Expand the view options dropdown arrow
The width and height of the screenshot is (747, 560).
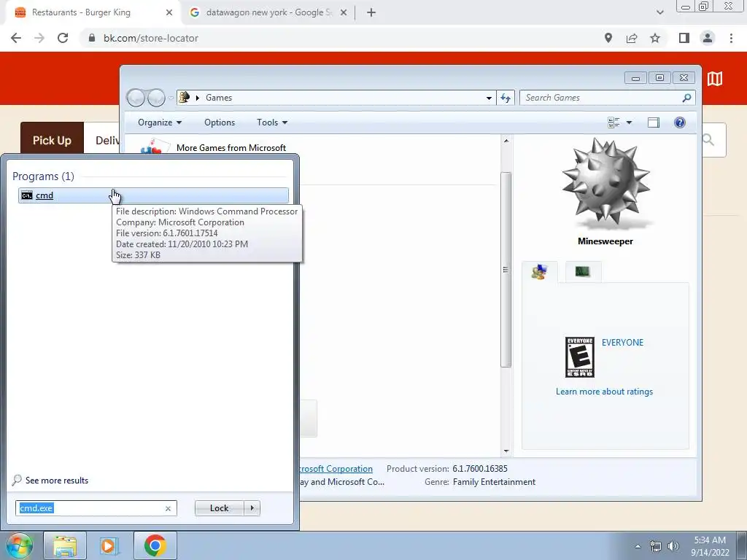tap(629, 122)
